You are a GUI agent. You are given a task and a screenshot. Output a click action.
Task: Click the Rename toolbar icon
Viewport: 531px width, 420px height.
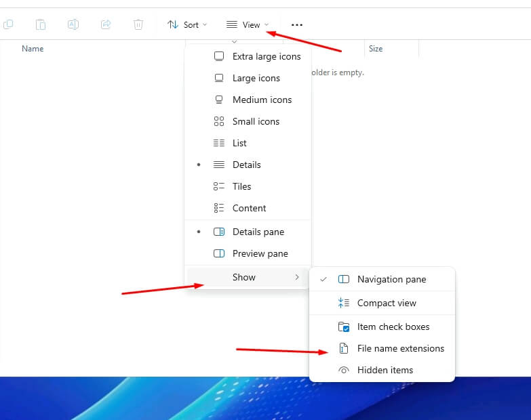point(73,24)
